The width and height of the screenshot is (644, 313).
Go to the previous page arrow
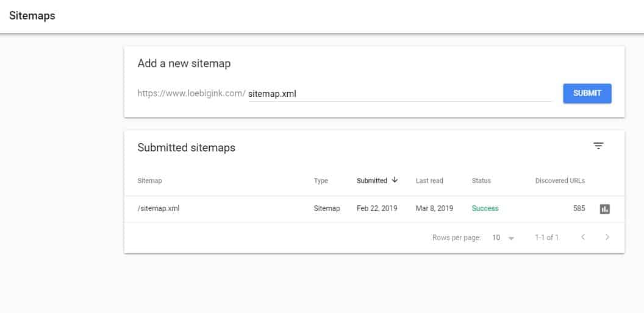tap(583, 237)
